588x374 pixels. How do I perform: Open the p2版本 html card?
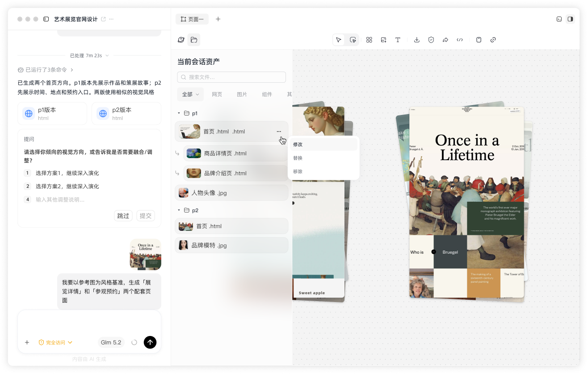(x=126, y=114)
